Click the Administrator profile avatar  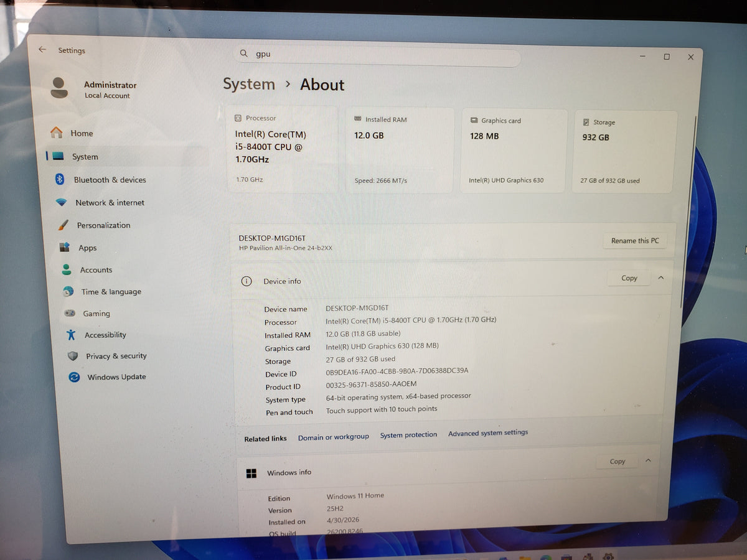click(x=59, y=88)
